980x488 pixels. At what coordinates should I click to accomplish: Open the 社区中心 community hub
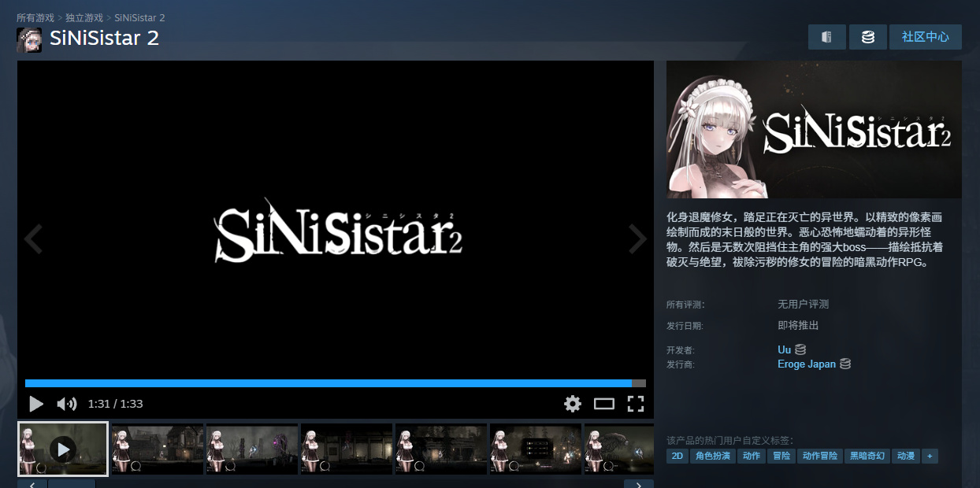point(926,37)
